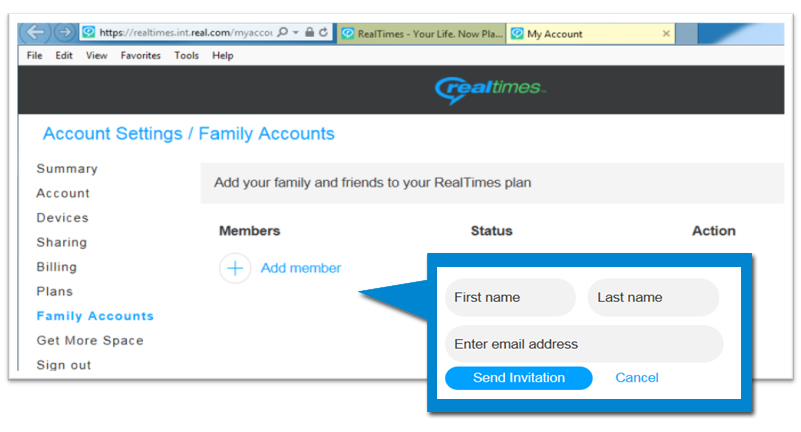Focus the Enter email address field
Image resolution: width=801 pixels, height=432 pixels.
tap(583, 344)
